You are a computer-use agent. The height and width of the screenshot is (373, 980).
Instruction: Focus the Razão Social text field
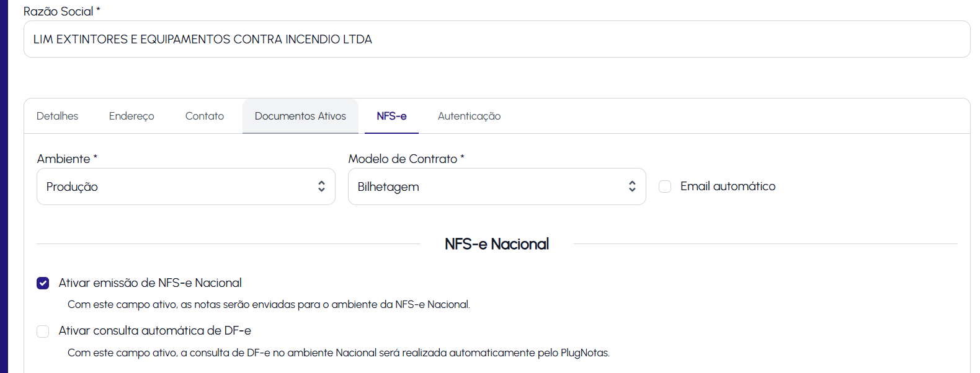[x=496, y=39]
